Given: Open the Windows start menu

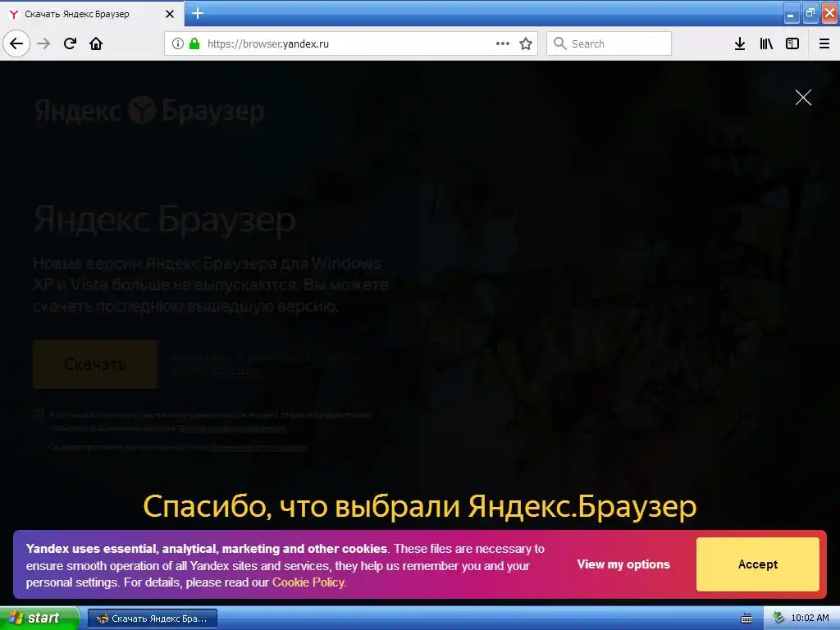Looking at the screenshot, I should 39,618.
